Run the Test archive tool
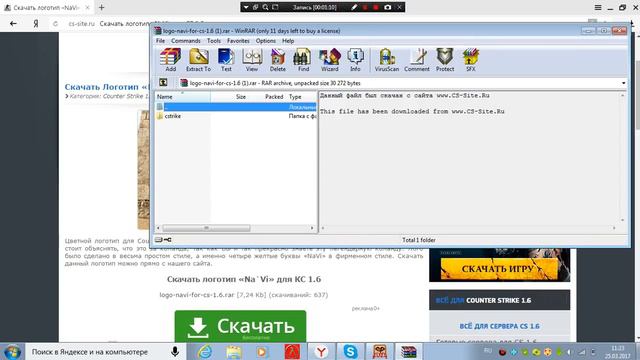This screenshot has width=640, height=360. 226,60
